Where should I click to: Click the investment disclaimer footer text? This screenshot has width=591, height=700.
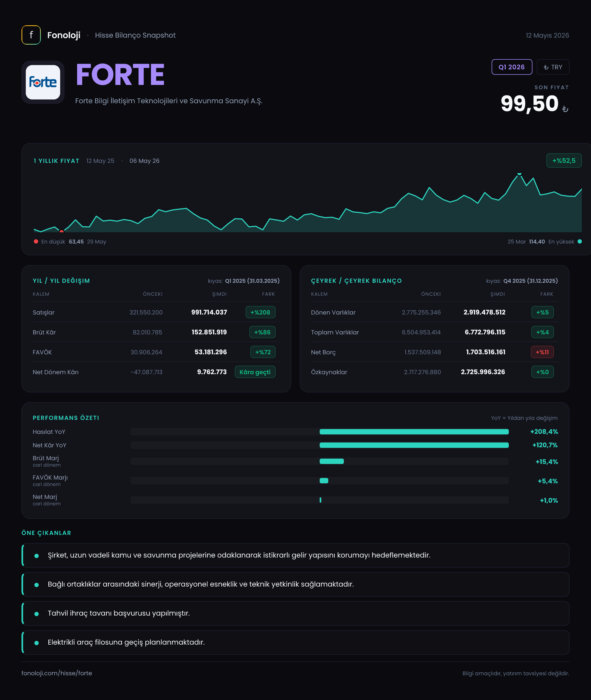coord(516,673)
